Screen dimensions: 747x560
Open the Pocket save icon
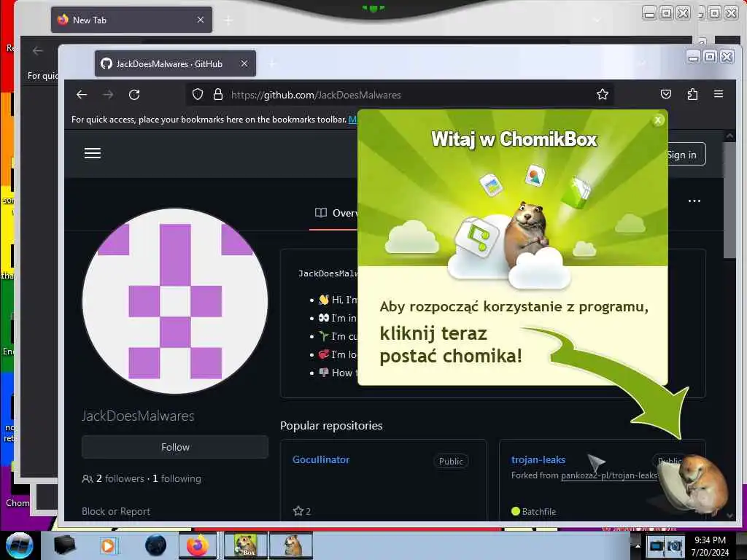tap(666, 94)
